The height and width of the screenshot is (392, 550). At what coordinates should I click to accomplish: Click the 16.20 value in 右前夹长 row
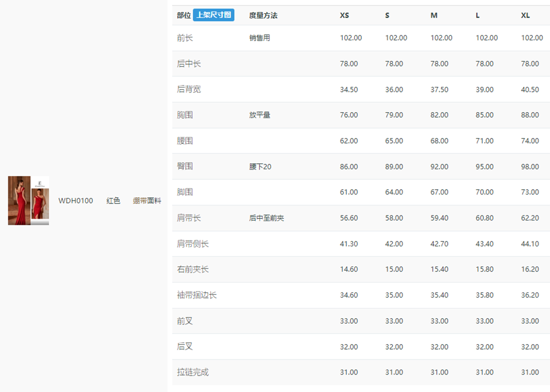pos(530,269)
